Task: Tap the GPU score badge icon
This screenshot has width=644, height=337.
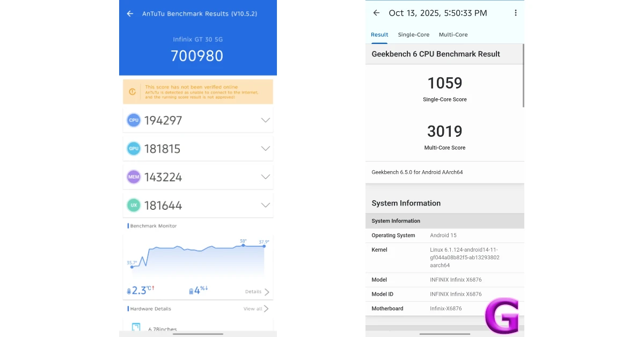Action: 134,149
